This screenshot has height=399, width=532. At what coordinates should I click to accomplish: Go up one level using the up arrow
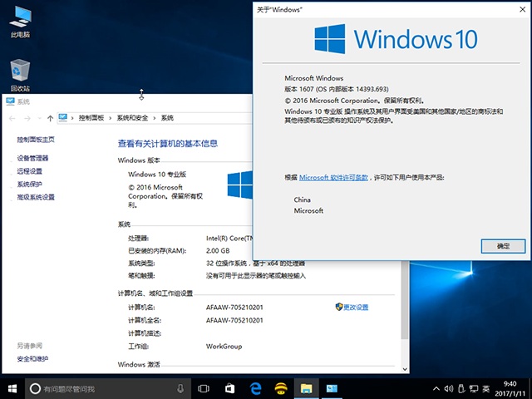51,118
